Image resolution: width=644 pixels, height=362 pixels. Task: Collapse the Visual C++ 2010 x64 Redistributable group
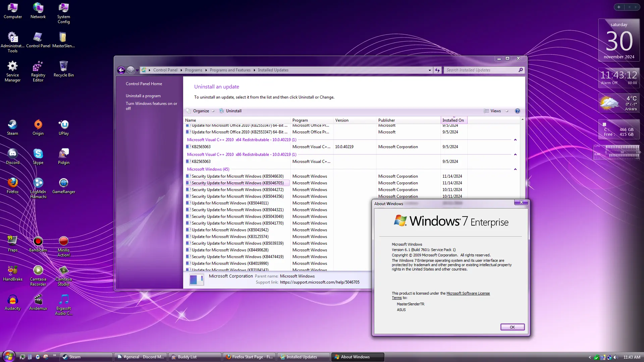pyautogui.click(x=515, y=140)
